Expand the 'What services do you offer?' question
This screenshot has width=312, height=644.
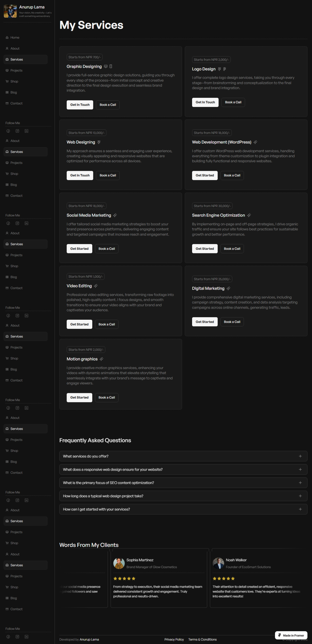[x=183, y=456]
